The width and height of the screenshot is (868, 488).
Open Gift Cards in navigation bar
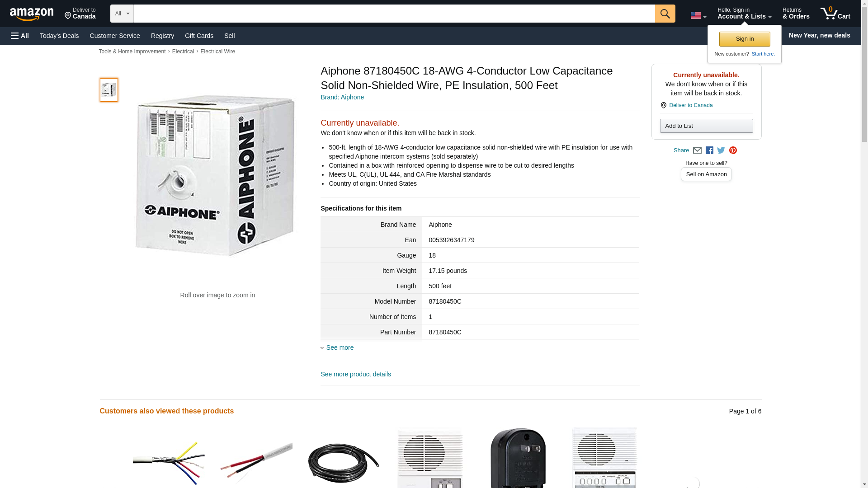point(199,36)
